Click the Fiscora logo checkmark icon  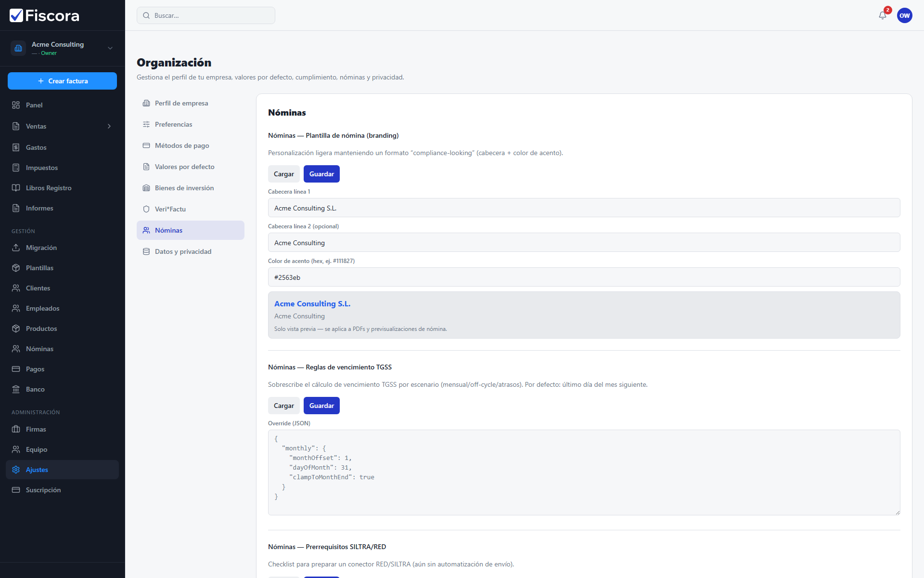tap(16, 15)
